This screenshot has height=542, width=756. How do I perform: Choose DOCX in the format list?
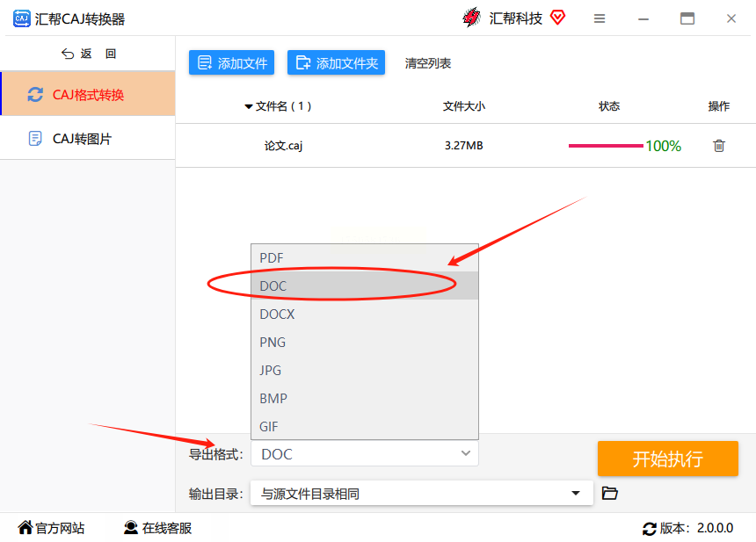click(365, 314)
